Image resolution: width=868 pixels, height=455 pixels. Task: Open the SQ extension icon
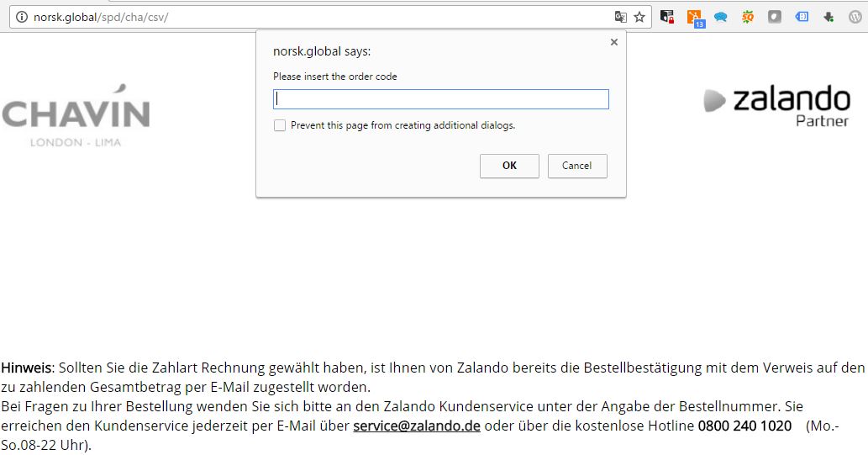(x=748, y=17)
